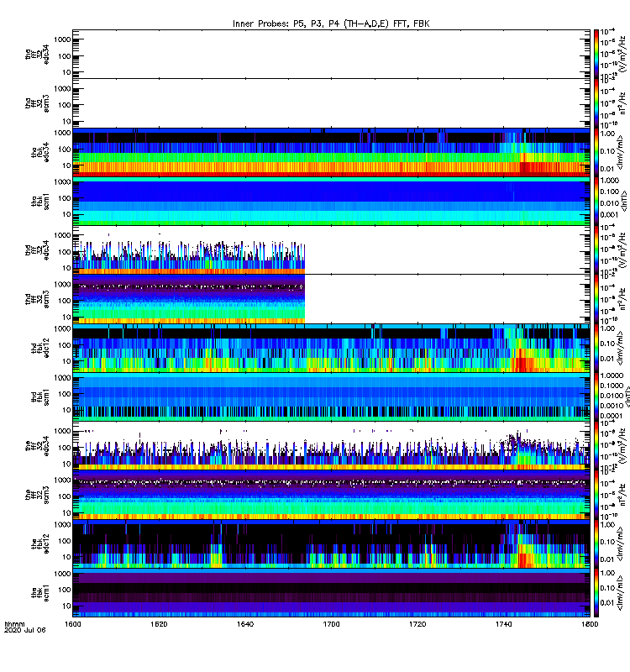Viewport: 630px width, 672px height.
Task: Open the tha fbk edc34 spectrogram panel
Action: pyautogui.click(x=331, y=152)
